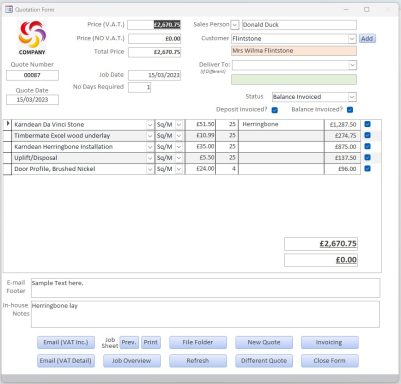Image resolution: width=401 pixels, height=384 pixels.
Task: Toggle checkbox on Uplift/Disposal row
Action: coord(367,157)
